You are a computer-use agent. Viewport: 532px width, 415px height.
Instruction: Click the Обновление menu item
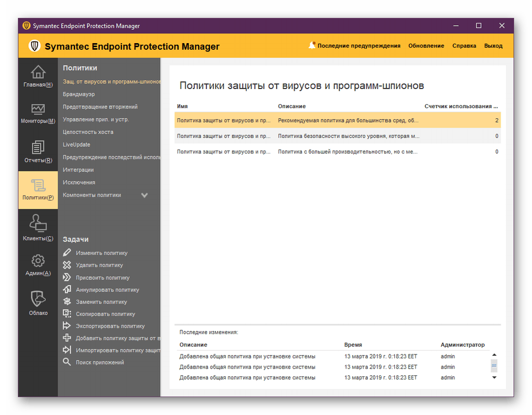(426, 46)
